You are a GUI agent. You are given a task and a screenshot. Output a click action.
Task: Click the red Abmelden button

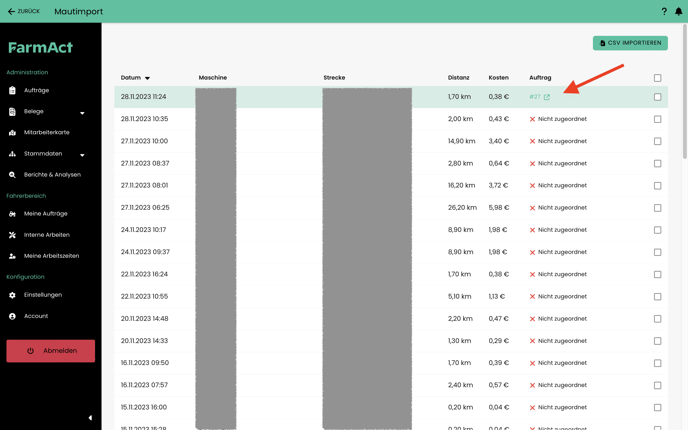50,351
